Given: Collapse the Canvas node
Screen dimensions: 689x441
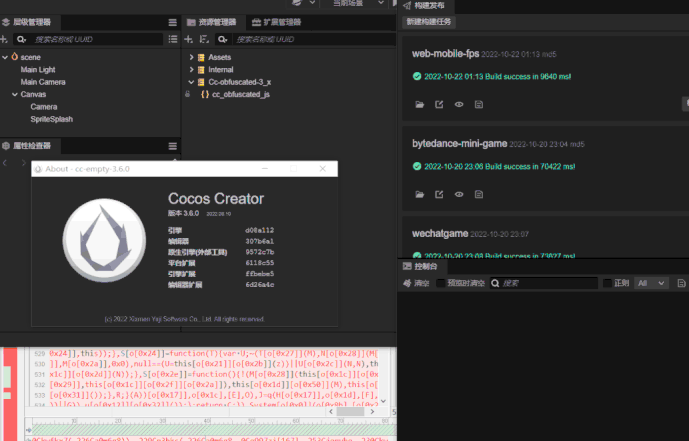Looking at the screenshot, I should pyautogui.click(x=15, y=94).
